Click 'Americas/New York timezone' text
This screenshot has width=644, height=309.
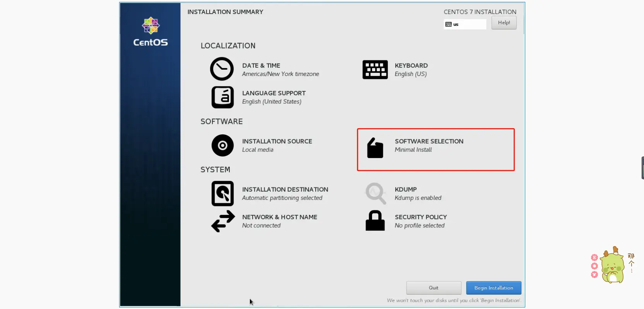(x=280, y=74)
